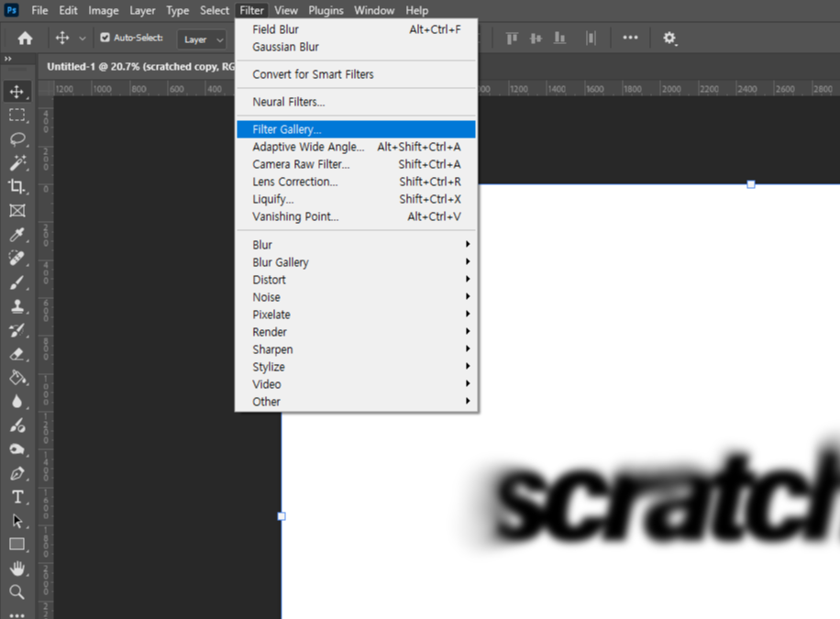Select the Brush tool
The height and width of the screenshot is (619, 840).
(x=17, y=282)
